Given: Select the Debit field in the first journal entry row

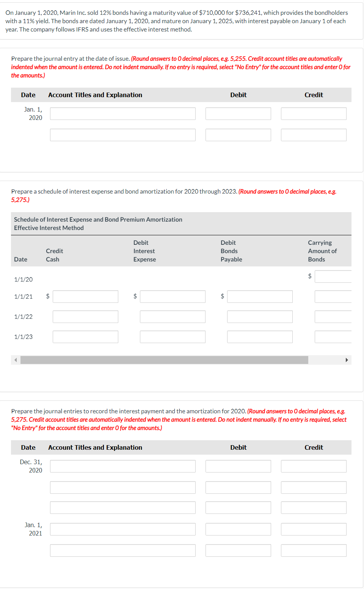Looking at the screenshot, I should click(238, 113).
